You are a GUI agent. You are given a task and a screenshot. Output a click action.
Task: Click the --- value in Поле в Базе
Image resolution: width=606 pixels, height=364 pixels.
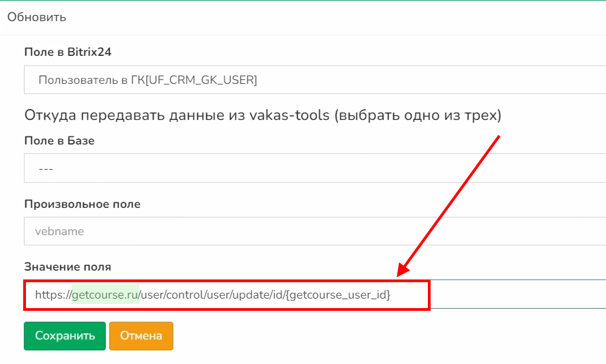[46, 168]
